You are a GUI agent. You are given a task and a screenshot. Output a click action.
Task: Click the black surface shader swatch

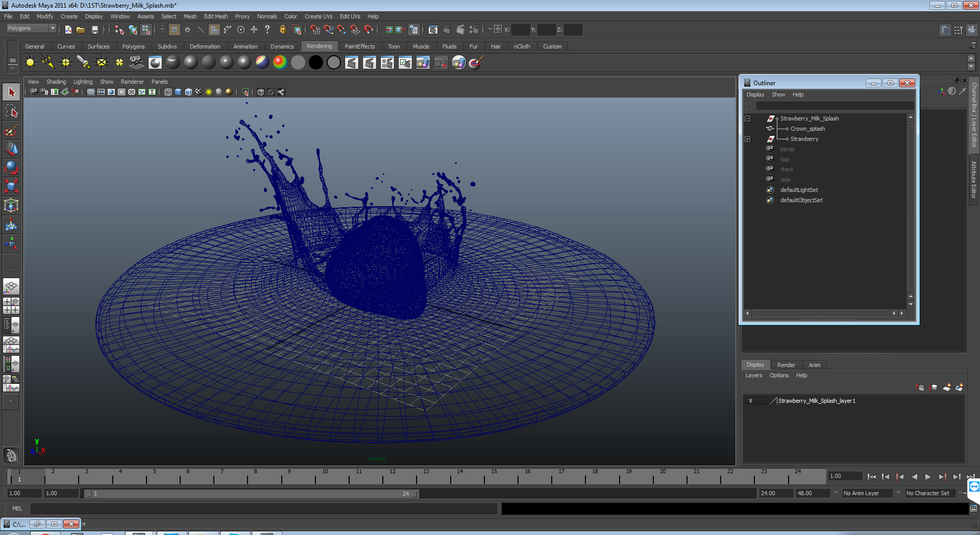coord(316,62)
